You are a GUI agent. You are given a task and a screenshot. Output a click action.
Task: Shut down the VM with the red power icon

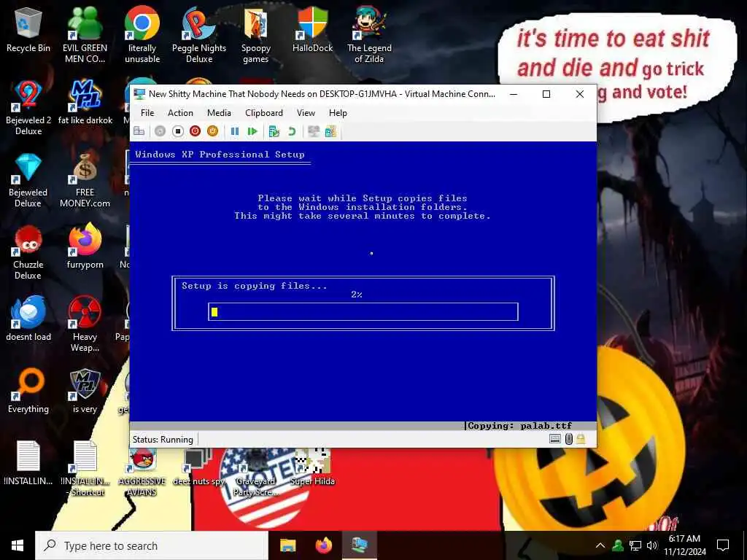tap(195, 131)
